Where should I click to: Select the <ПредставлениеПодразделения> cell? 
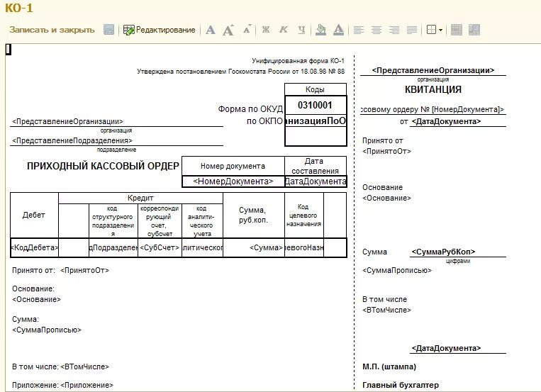[116, 141]
